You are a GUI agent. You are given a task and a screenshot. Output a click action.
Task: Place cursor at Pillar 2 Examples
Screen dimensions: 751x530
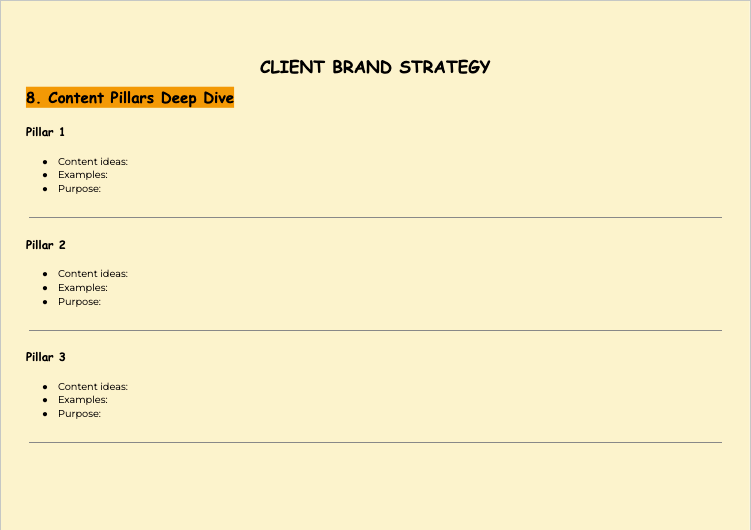coord(83,288)
